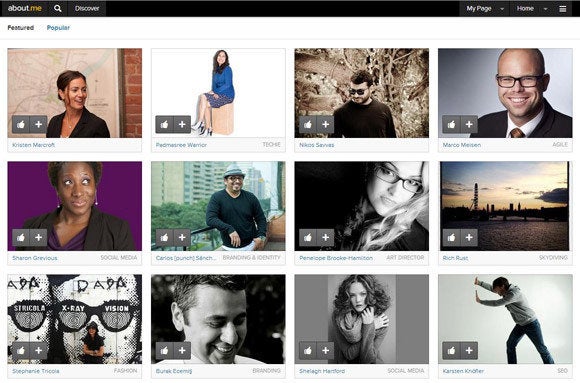Add Kristen Marcroft with plus icon
The width and height of the screenshot is (580, 383).
[38, 124]
